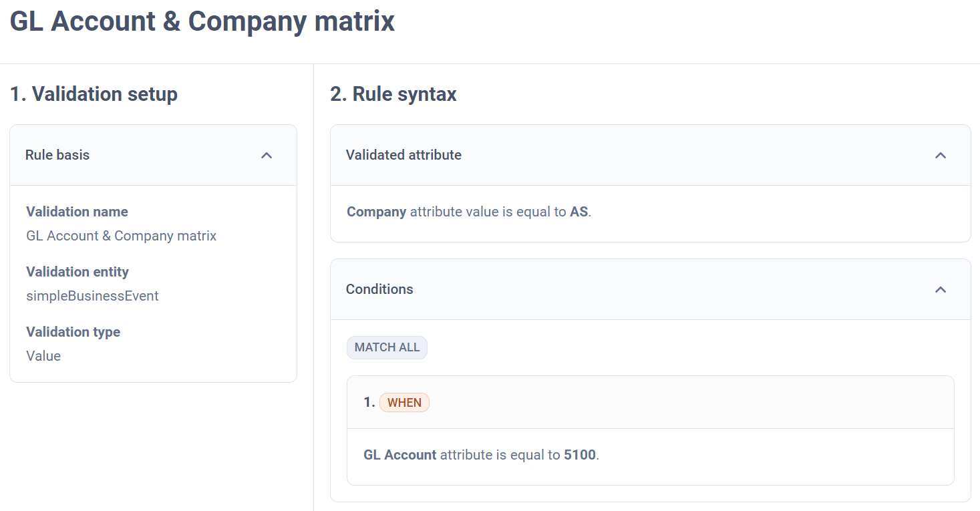The width and height of the screenshot is (980, 511).
Task: Click the Rule basis panel header
Action: coord(57,155)
